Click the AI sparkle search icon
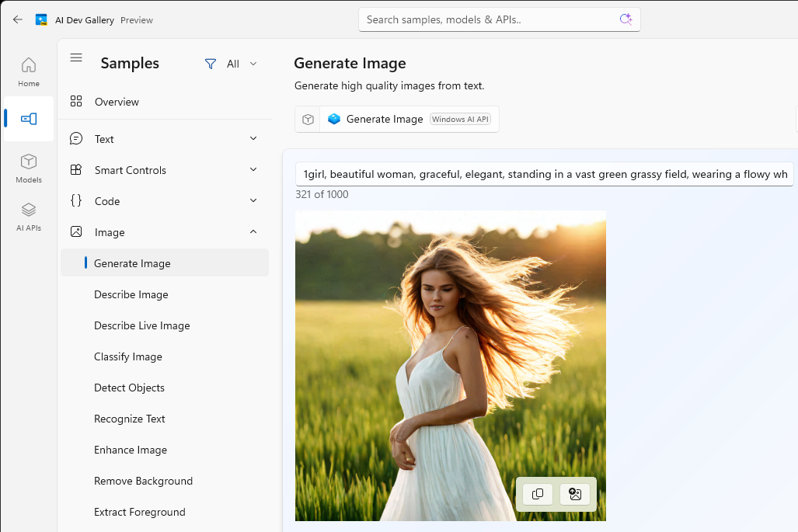The height and width of the screenshot is (532, 798). (626, 19)
